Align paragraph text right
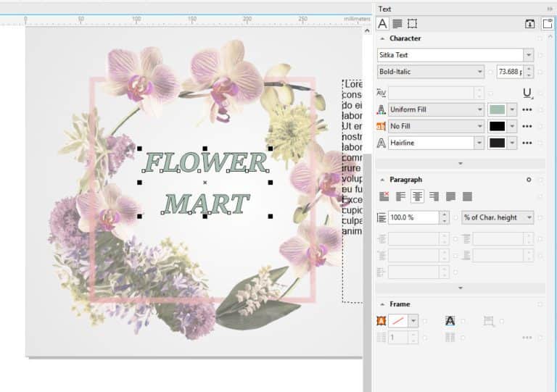 coord(434,196)
